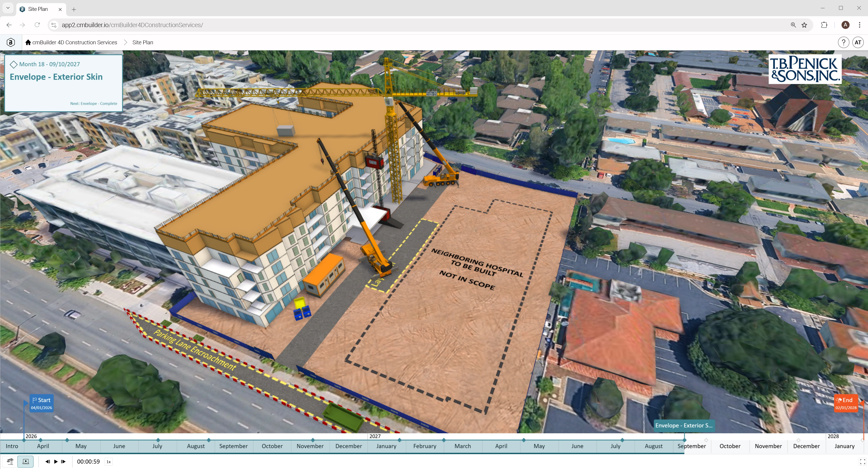Toggle presentation playback mode button
The height and width of the screenshot is (469, 868).
26,461
